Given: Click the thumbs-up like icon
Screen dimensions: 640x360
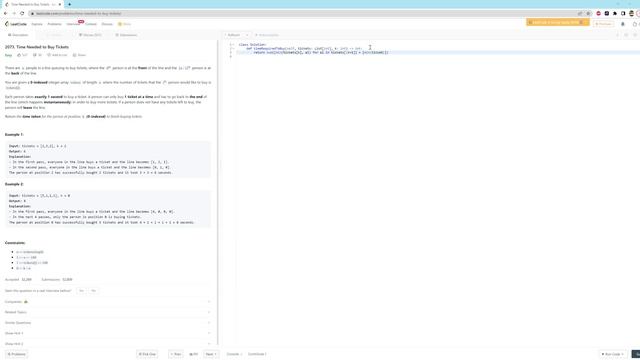Looking at the screenshot, I should (19, 55).
